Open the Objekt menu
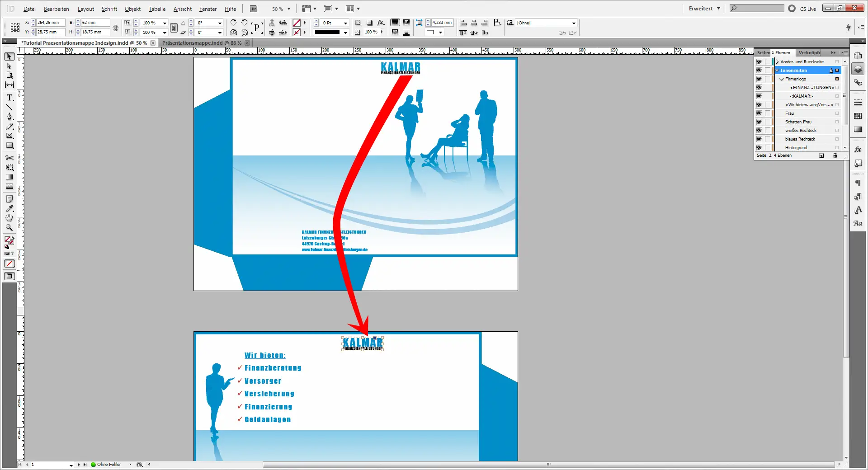Screen dimensions: 868x470 (x=132, y=9)
